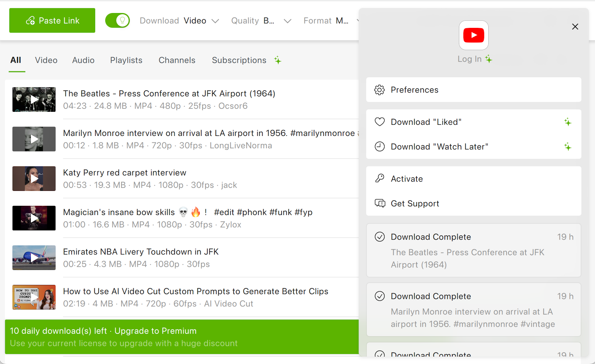Click the sparkle icon next to Log In
Screen dimensions: 595x364
pos(489,59)
